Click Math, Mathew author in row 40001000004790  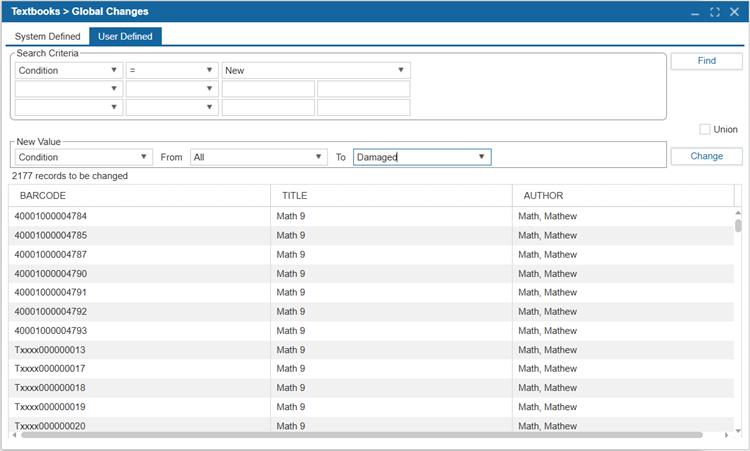(x=548, y=274)
